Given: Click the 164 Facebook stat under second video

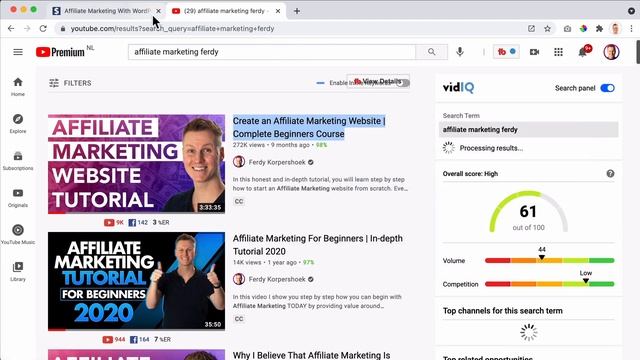Looking at the screenshot, I should click(140, 340).
